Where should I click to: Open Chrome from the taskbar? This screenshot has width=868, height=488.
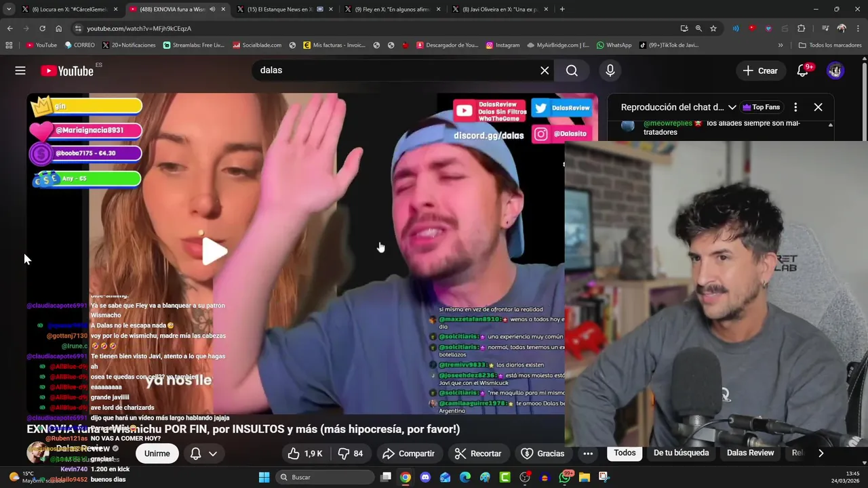coord(405,477)
